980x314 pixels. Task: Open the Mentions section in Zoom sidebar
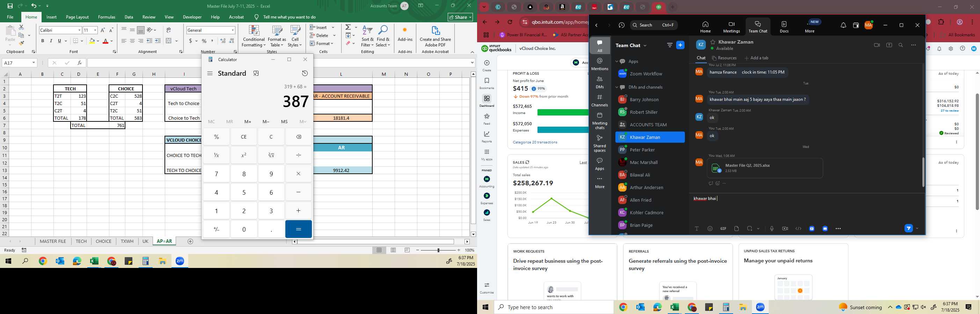(600, 64)
